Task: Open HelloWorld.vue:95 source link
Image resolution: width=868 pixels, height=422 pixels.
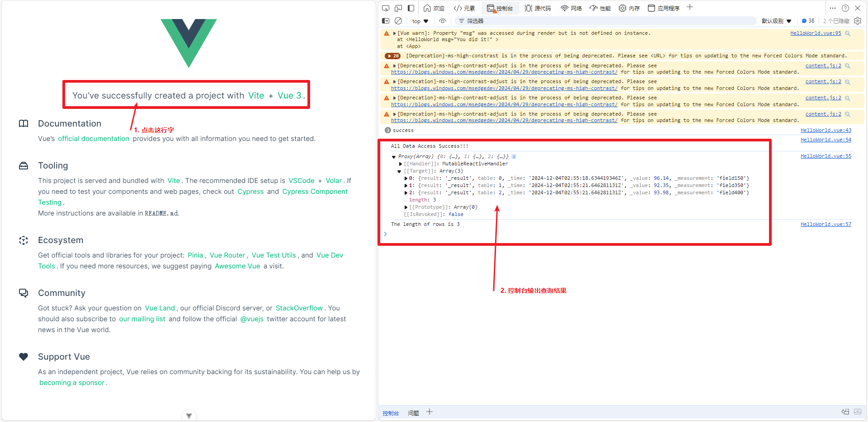Action: click(816, 33)
